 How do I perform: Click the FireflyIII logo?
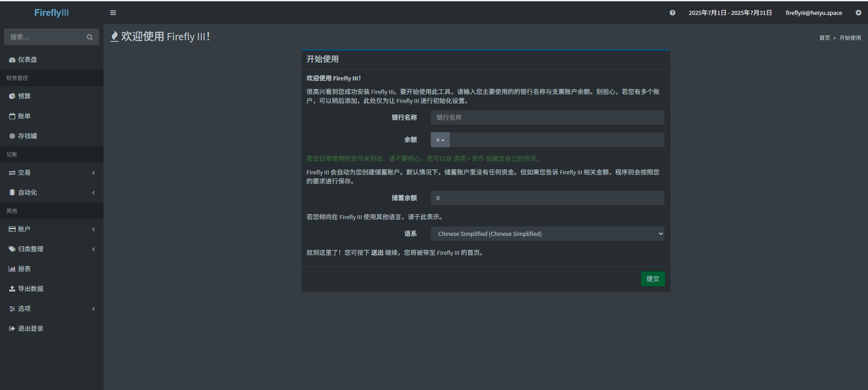pyautogui.click(x=52, y=13)
